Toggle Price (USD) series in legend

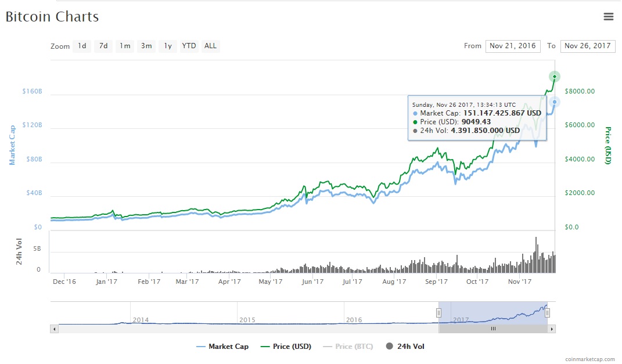[286, 347]
